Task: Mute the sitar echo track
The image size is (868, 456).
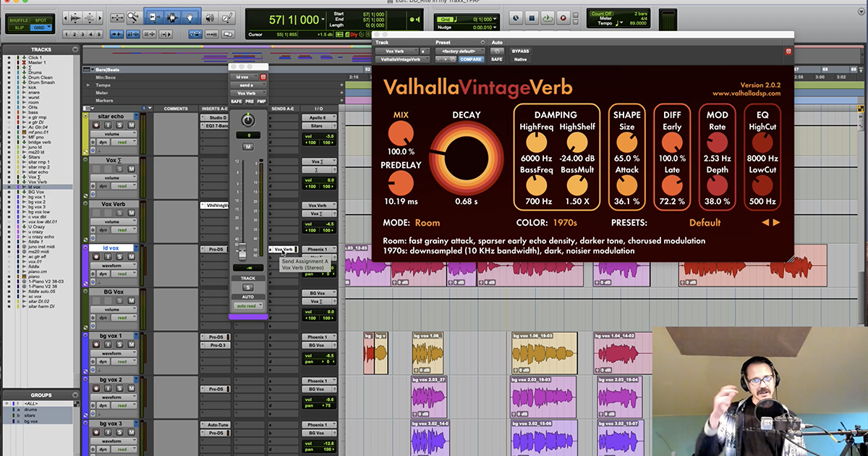Action: click(132, 125)
